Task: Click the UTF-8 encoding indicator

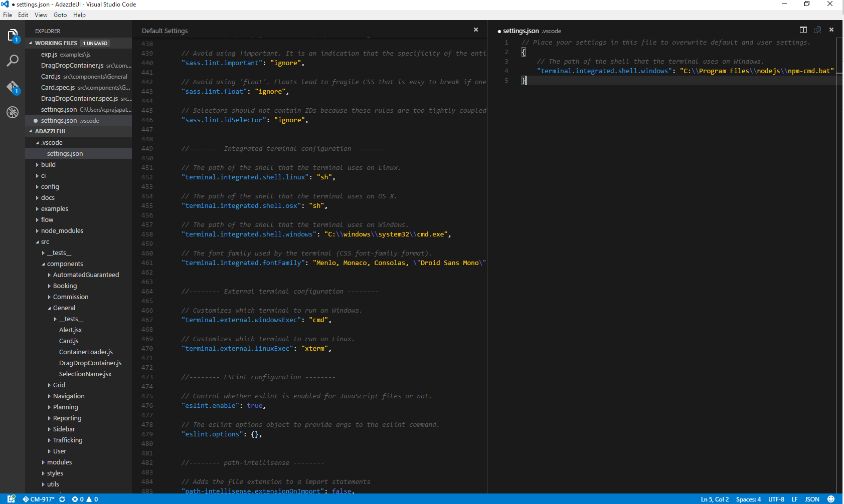Action: [776, 499]
